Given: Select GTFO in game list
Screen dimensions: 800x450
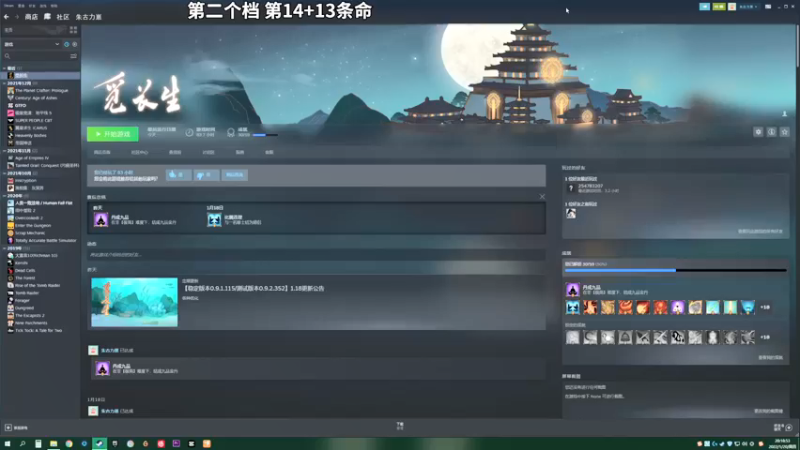Looking at the screenshot, I should tap(20, 106).
